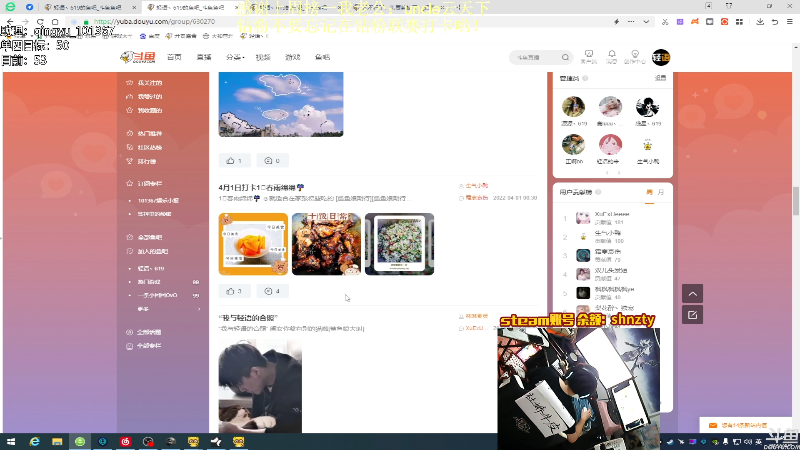Go to the previous page of the admin list
The image size is (800, 450).
click(x=607, y=173)
